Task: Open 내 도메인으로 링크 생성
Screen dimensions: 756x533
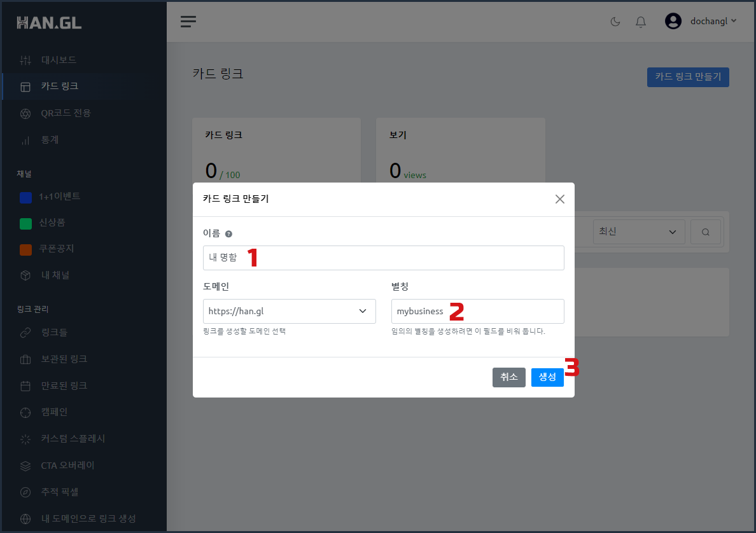Action: [x=88, y=518]
